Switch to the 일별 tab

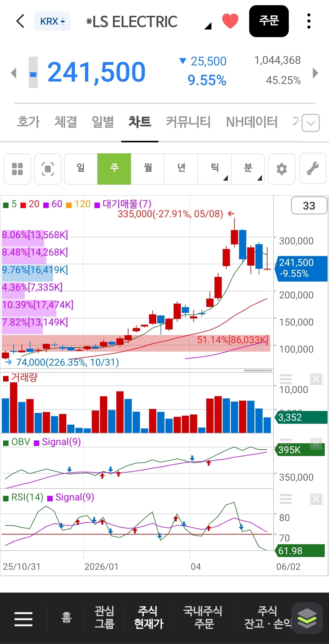point(103,122)
